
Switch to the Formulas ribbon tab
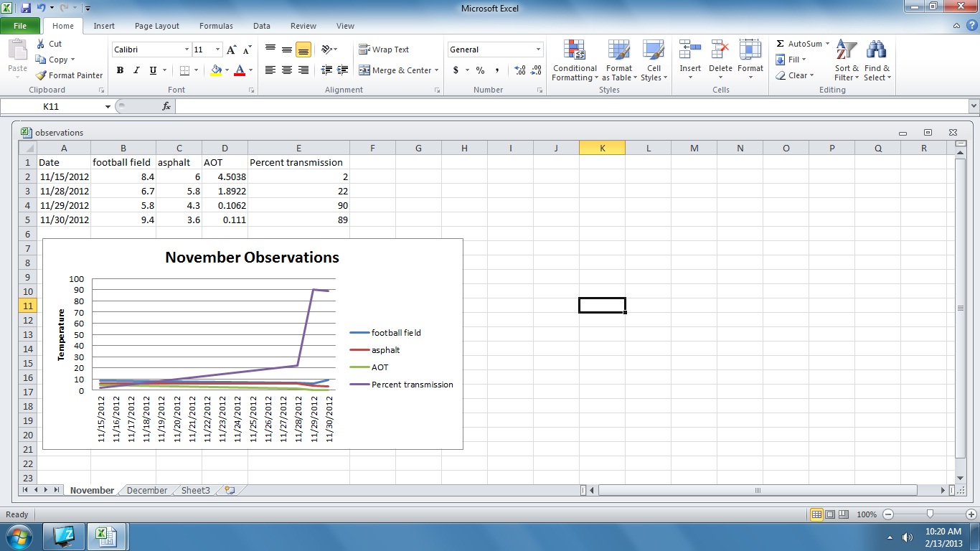pyautogui.click(x=216, y=25)
